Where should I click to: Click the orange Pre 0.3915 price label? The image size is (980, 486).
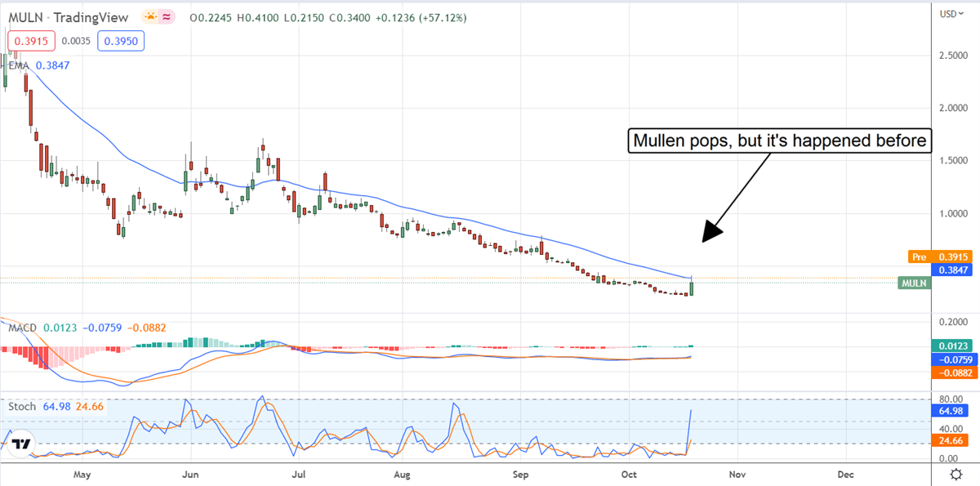(940, 256)
